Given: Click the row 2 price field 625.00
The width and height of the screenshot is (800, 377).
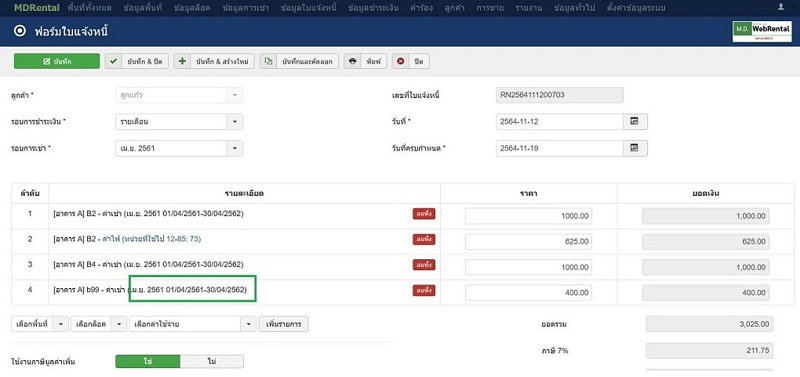Looking at the screenshot, I should tap(529, 242).
